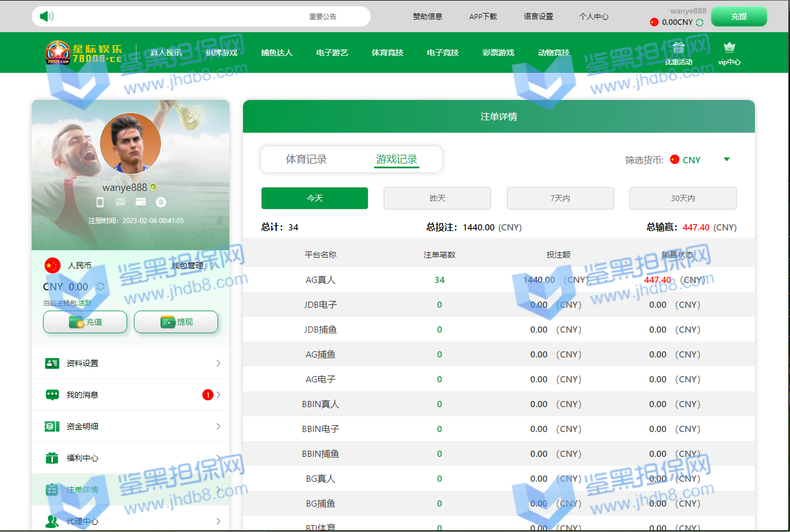Image resolution: width=790 pixels, height=532 pixels.
Task: Expand the 资料设置 menu entry
Action: tap(218, 363)
